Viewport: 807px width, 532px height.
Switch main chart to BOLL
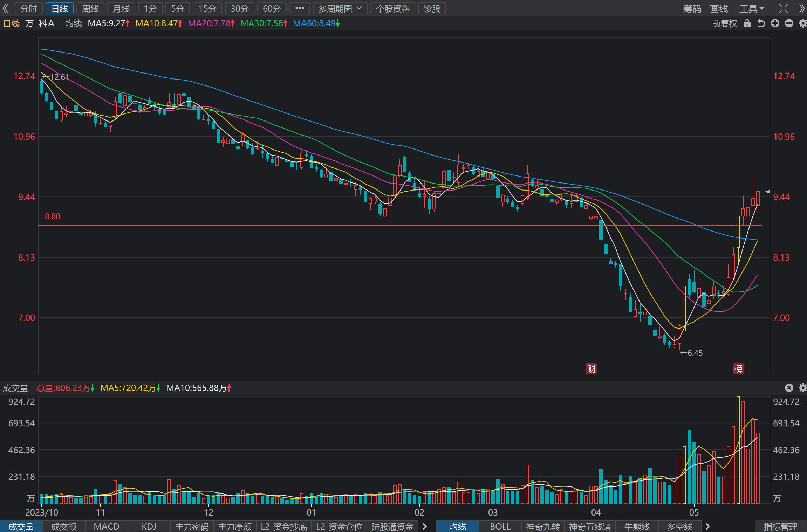pyautogui.click(x=500, y=526)
